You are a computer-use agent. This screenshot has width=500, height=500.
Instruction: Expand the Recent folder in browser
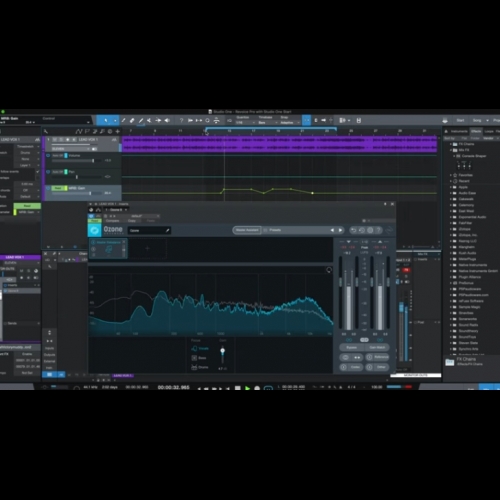click(x=451, y=181)
